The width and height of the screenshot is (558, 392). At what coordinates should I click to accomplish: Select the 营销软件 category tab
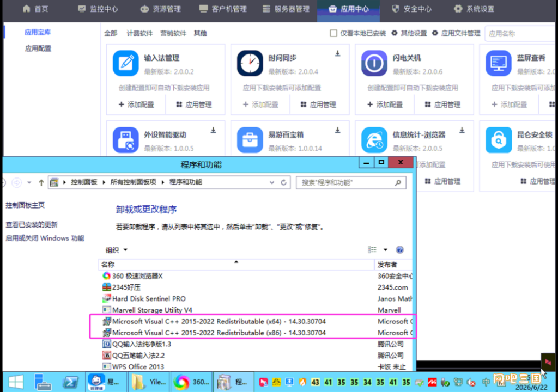pyautogui.click(x=173, y=33)
